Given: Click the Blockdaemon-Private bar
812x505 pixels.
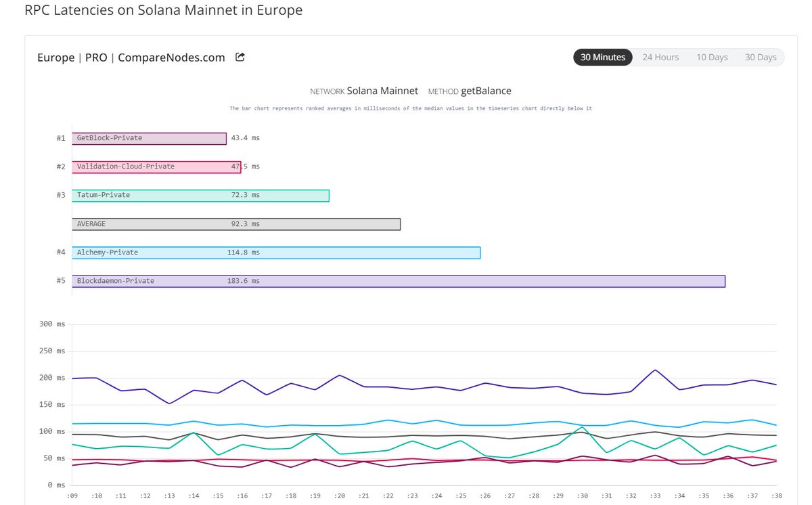Looking at the screenshot, I should tap(399, 280).
